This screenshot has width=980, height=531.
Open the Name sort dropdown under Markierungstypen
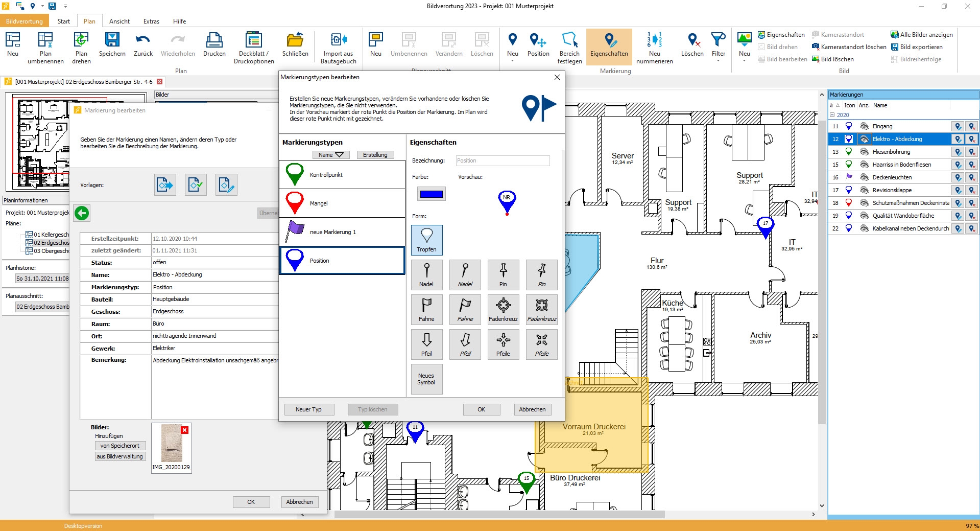[331, 155]
